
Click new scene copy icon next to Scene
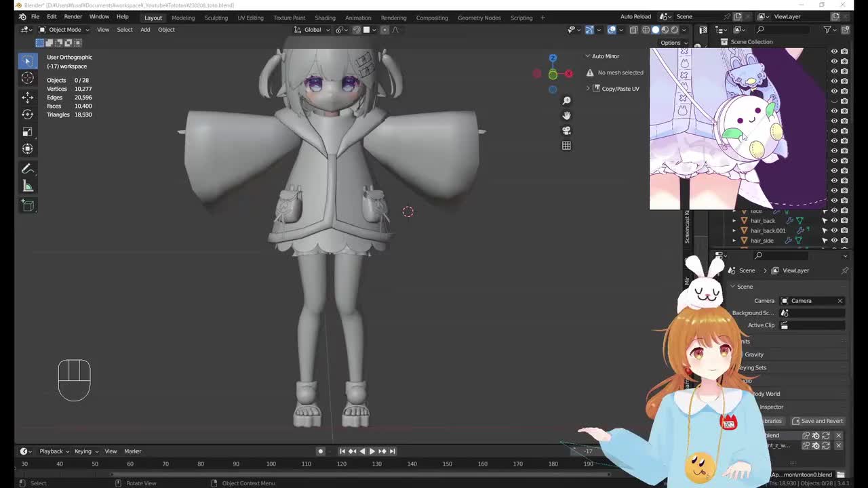[738, 16]
